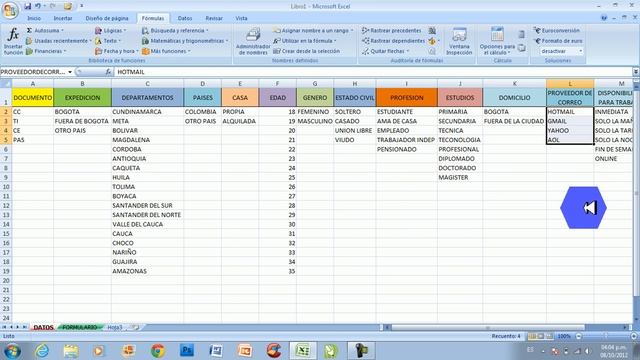640x360 pixels.
Task: Click the Insertar función fx button
Action: point(13,41)
